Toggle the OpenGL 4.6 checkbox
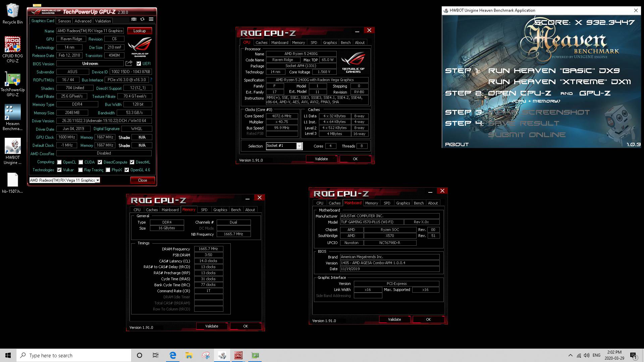644x362 pixels. [127, 170]
